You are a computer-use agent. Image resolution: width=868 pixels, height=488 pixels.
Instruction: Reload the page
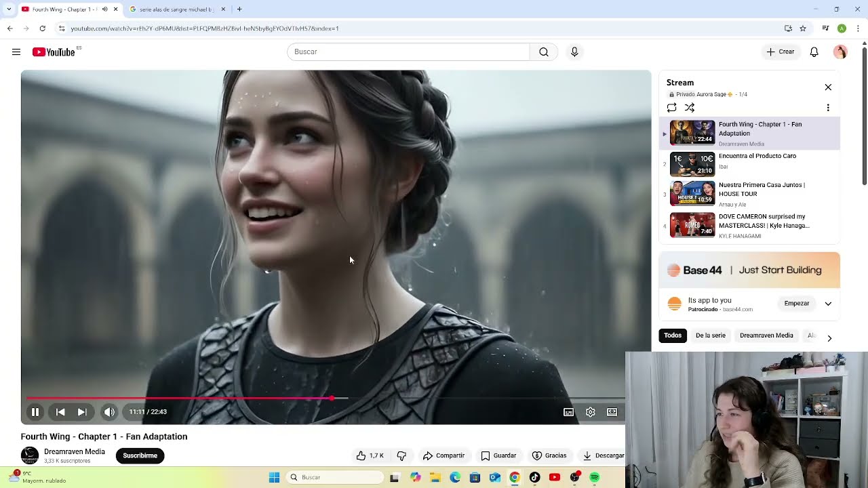point(42,28)
